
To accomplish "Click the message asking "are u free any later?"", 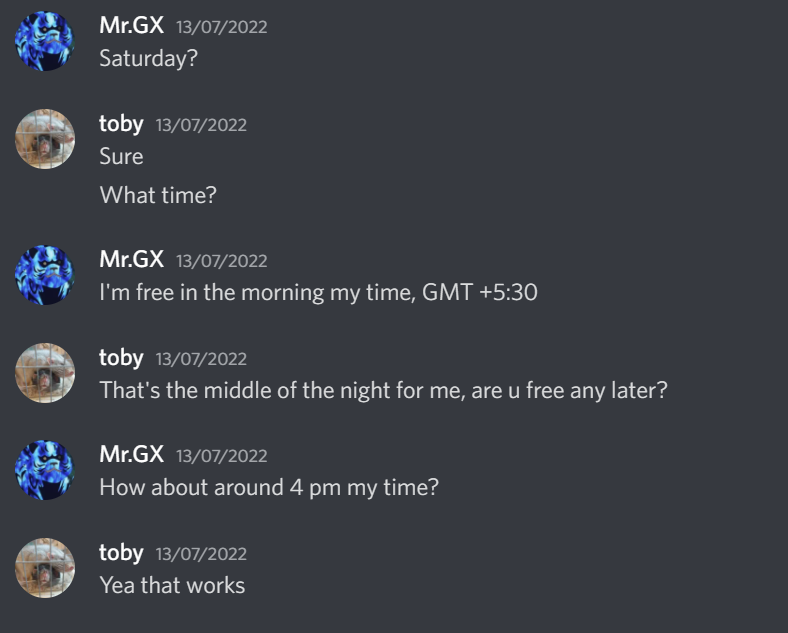I will [383, 390].
